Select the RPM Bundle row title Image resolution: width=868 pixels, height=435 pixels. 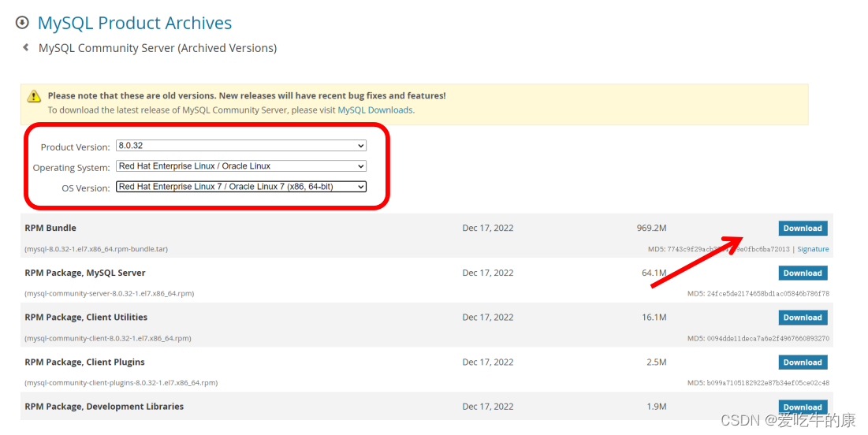click(x=50, y=228)
